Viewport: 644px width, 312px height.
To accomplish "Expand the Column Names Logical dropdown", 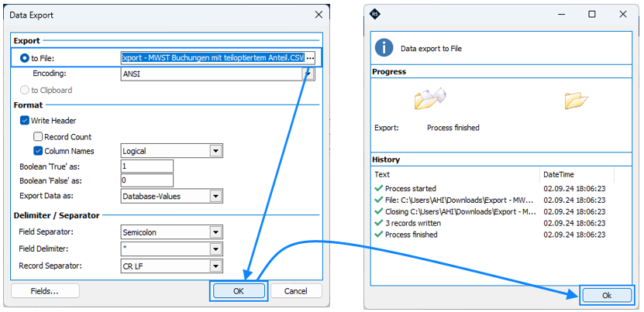I will [216, 151].
